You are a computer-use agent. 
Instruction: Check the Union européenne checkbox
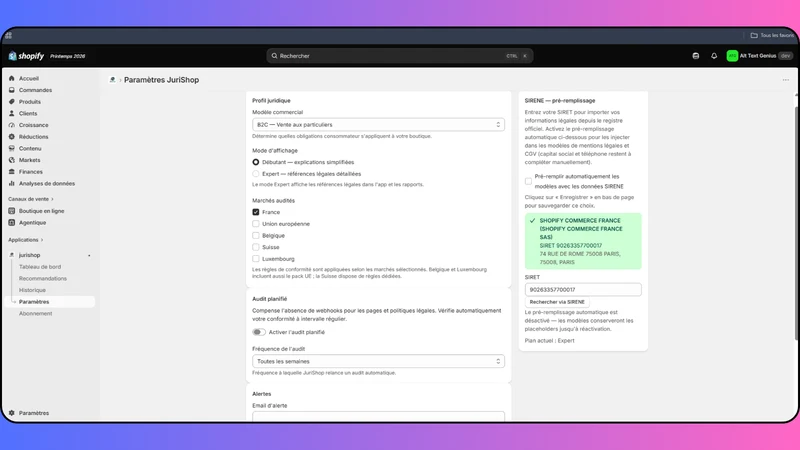256,224
